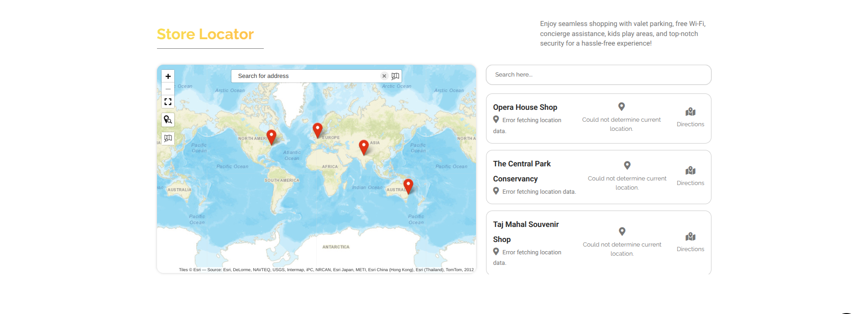Get directions to Opera House Shop
The image size is (868, 314).
(690, 117)
